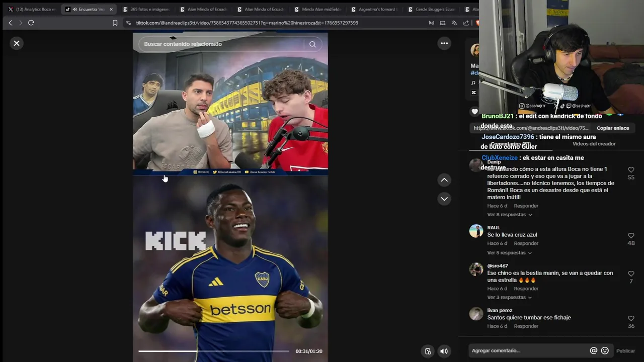Open the emoji picker for comment

click(605, 350)
